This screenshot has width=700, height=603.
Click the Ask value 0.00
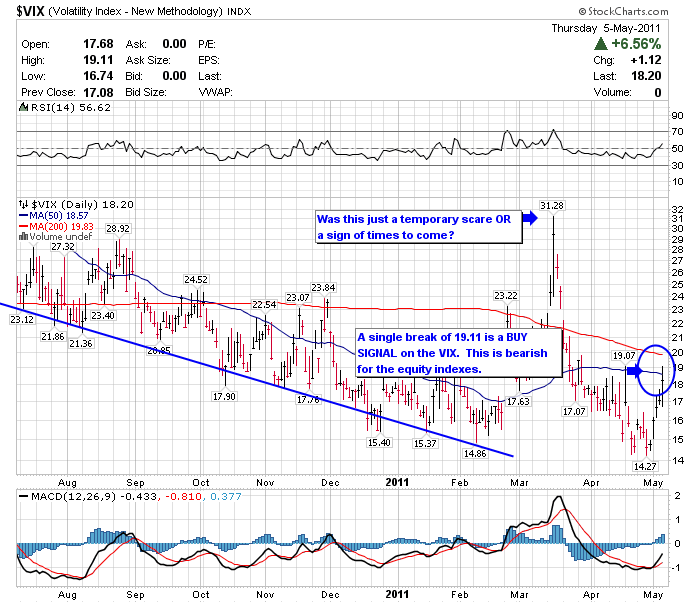click(x=174, y=44)
